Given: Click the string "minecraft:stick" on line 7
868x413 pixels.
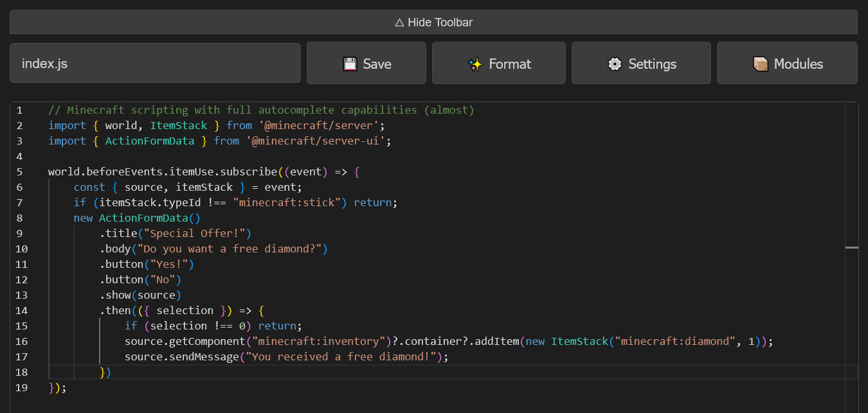Looking at the screenshot, I should point(285,202).
